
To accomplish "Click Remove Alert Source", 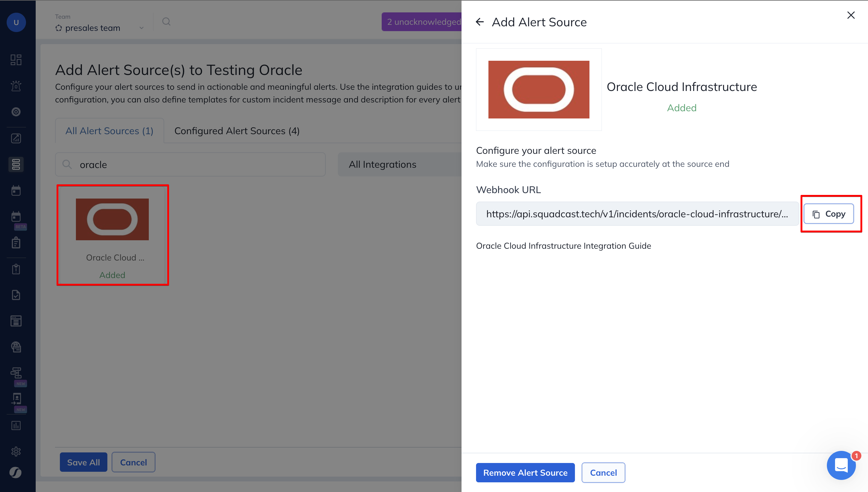I will pyautogui.click(x=525, y=472).
